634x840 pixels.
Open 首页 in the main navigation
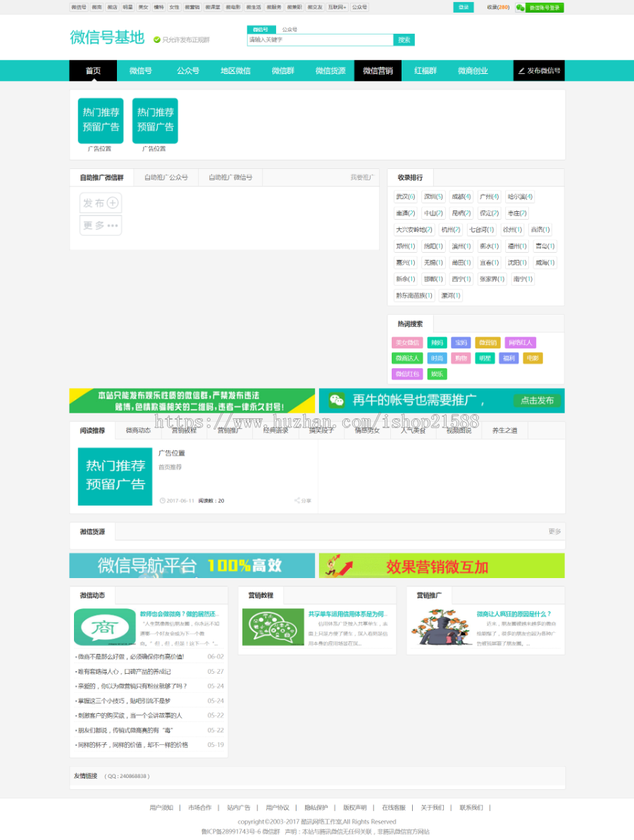(x=93, y=70)
